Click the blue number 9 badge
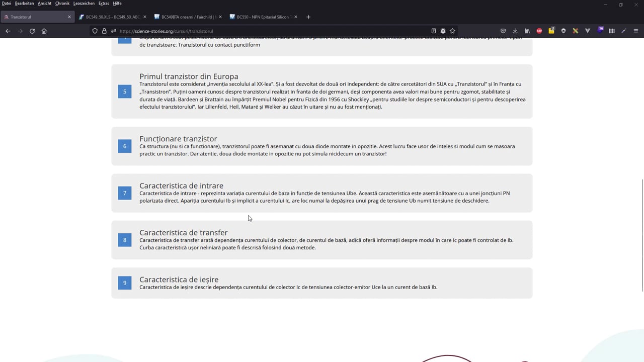Screen dimensions: 644x362 click(125, 283)
